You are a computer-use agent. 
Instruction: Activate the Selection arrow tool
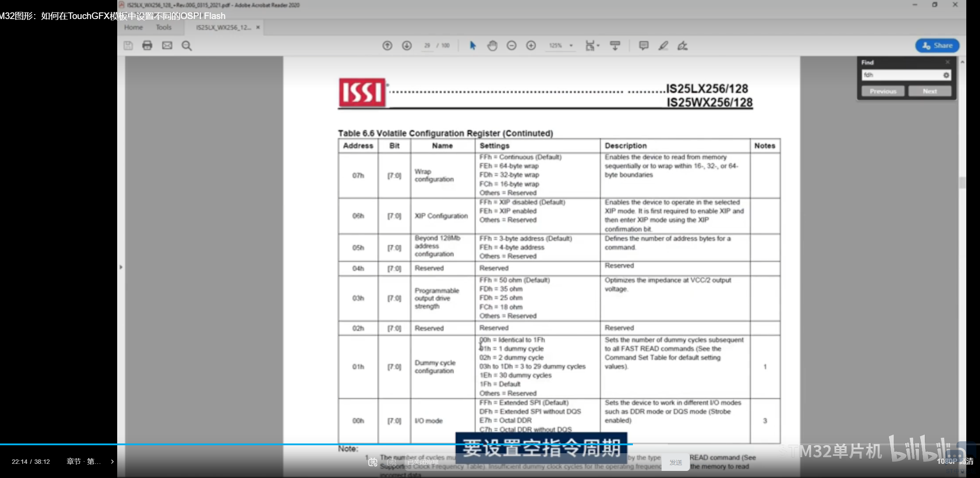473,46
